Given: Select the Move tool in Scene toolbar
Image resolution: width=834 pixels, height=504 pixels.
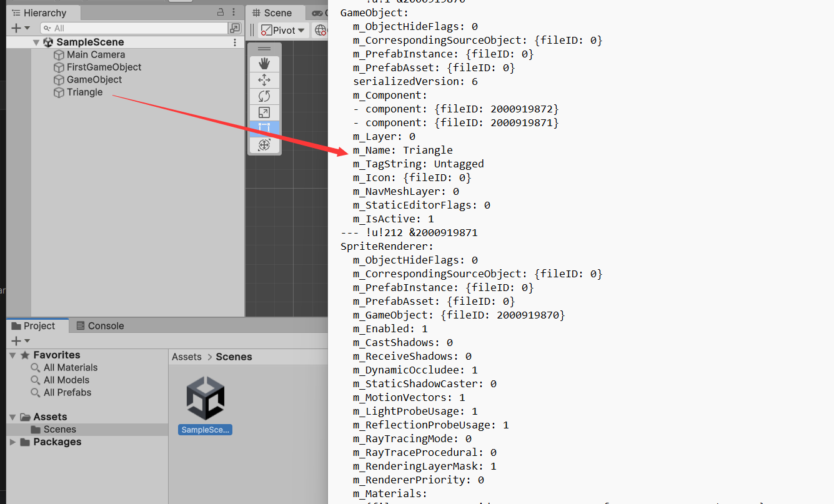Looking at the screenshot, I should pyautogui.click(x=264, y=80).
